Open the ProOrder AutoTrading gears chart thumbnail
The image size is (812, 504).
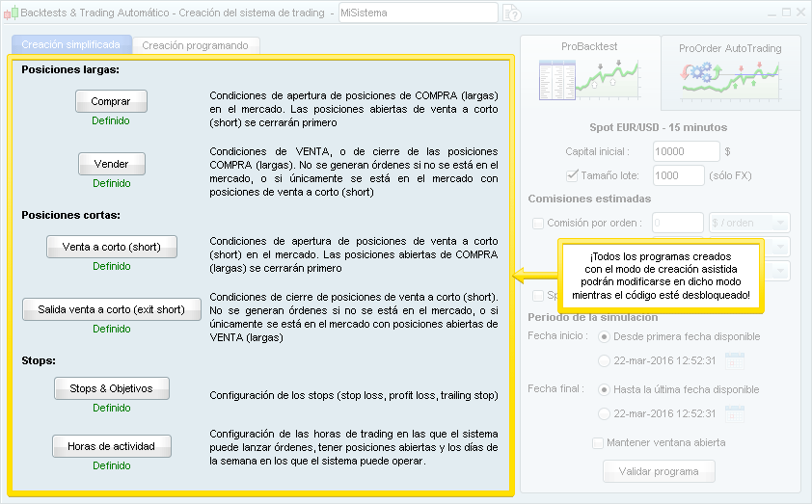point(730,81)
